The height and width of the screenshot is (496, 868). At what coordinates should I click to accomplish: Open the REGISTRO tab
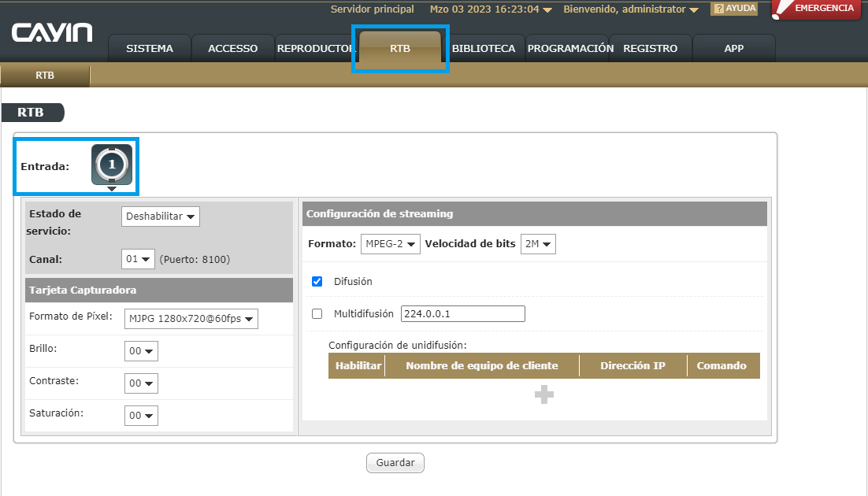(x=651, y=49)
